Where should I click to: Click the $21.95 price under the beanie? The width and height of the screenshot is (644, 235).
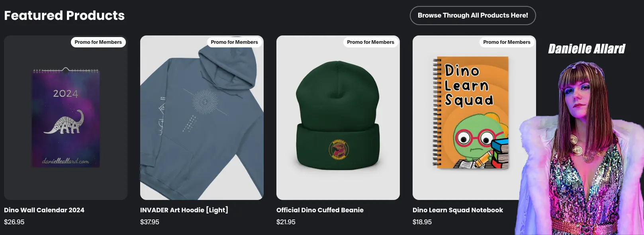pyautogui.click(x=285, y=222)
